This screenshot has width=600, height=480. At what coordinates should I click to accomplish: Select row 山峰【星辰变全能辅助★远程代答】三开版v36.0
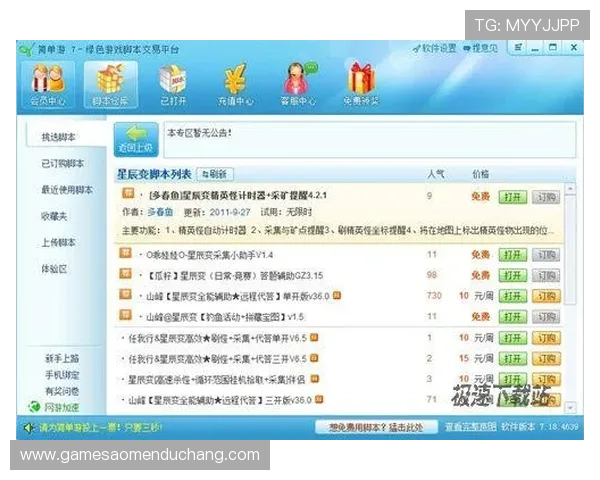point(339,400)
